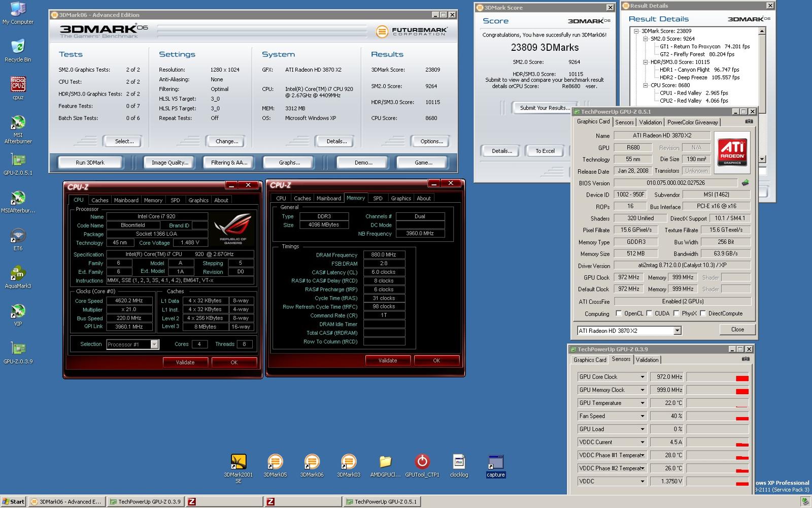
Task: Launch the ET6 desktop shortcut
Action: pyautogui.click(x=18, y=240)
